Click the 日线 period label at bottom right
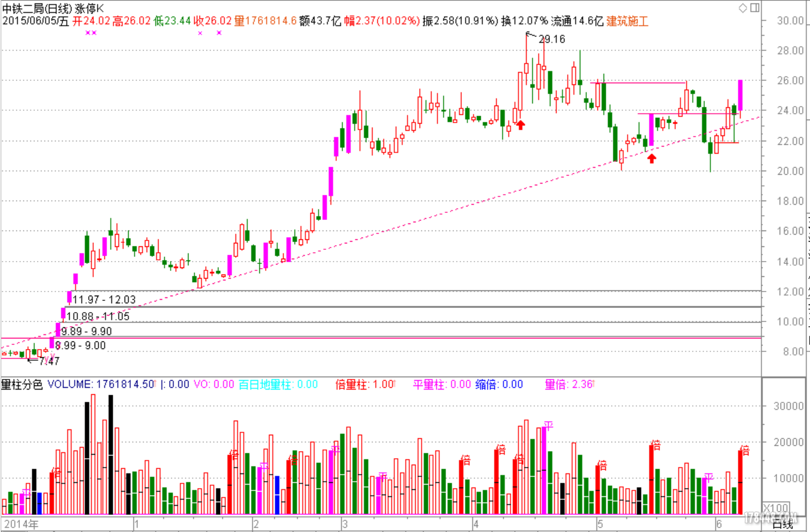Viewport: 810px width, 532px height. (x=783, y=524)
